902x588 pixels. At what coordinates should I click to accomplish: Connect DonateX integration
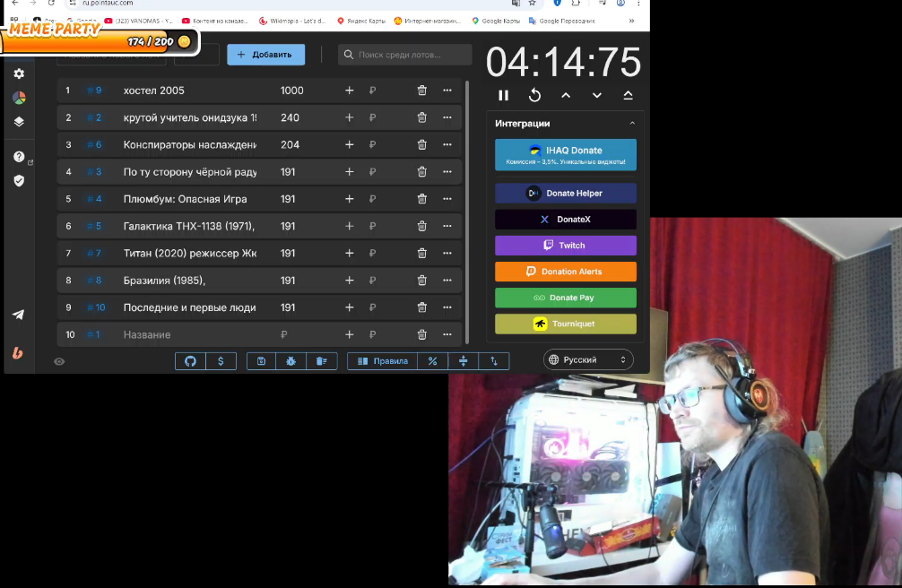click(x=566, y=220)
